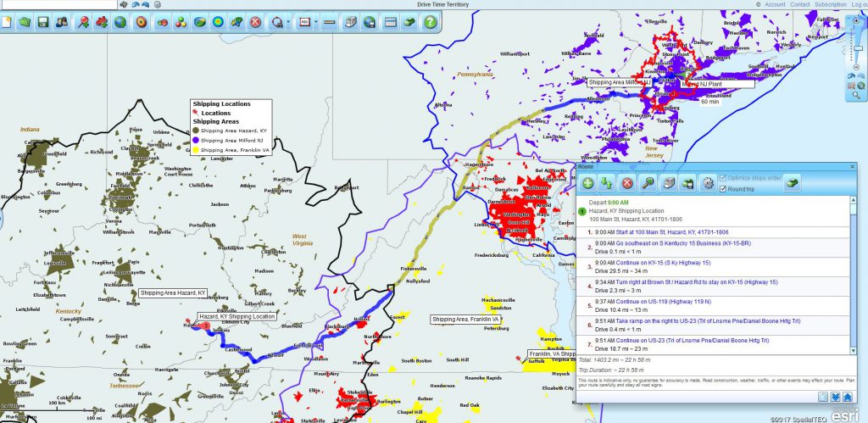Screen dimensions: 868x423
Task: Open routing with the green car icon in main toolbar
Action: pos(409,22)
